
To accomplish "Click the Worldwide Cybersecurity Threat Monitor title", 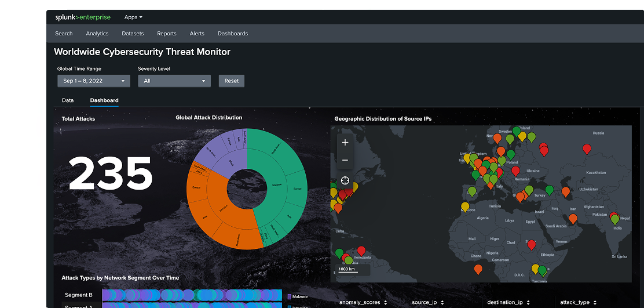I will point(142,52).
